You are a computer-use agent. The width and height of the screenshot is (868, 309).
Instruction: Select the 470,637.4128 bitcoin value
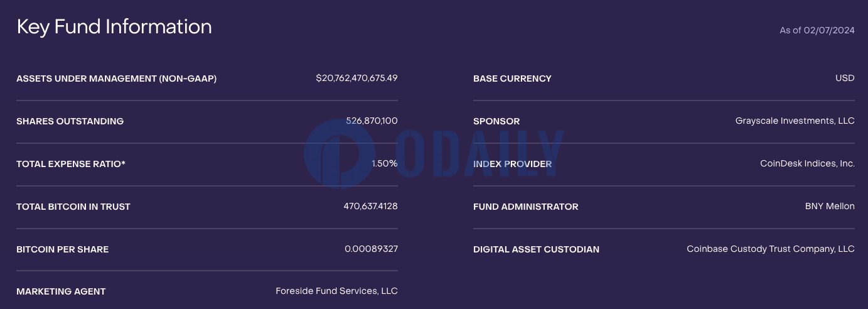point(370,207)
